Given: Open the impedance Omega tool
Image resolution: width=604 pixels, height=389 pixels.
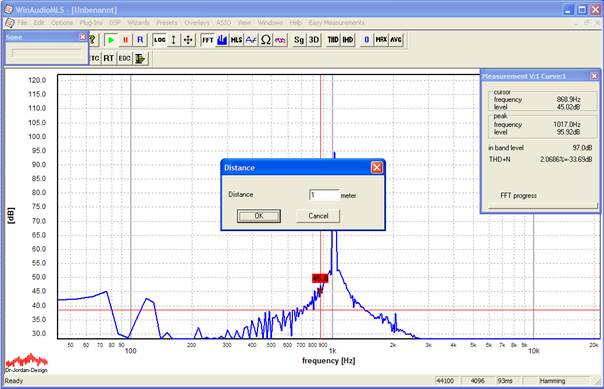Looking at the screenshot, I should click(x=266, y=40).
